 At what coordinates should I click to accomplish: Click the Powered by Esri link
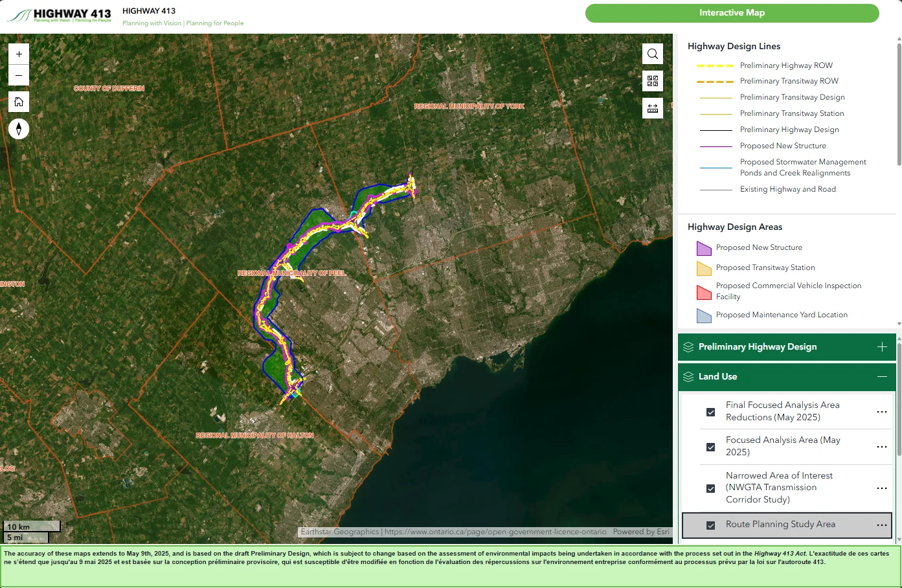coord(641,532)
